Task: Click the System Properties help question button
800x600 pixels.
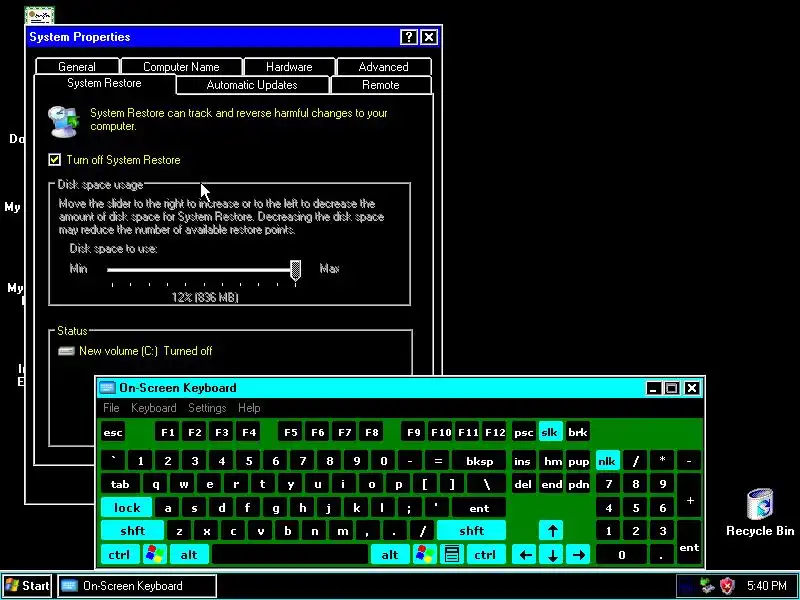Action: point(409,37)
